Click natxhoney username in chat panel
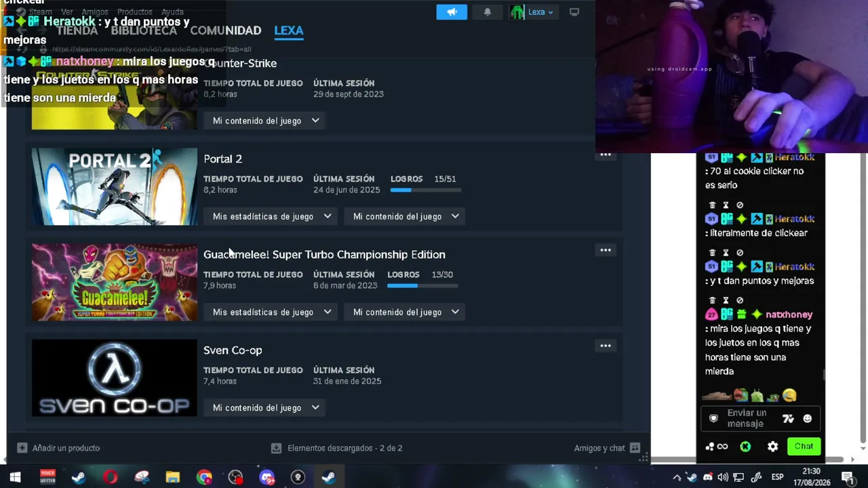Image resolution: width=868 pixels, height=488 pixels. (789, 314)
